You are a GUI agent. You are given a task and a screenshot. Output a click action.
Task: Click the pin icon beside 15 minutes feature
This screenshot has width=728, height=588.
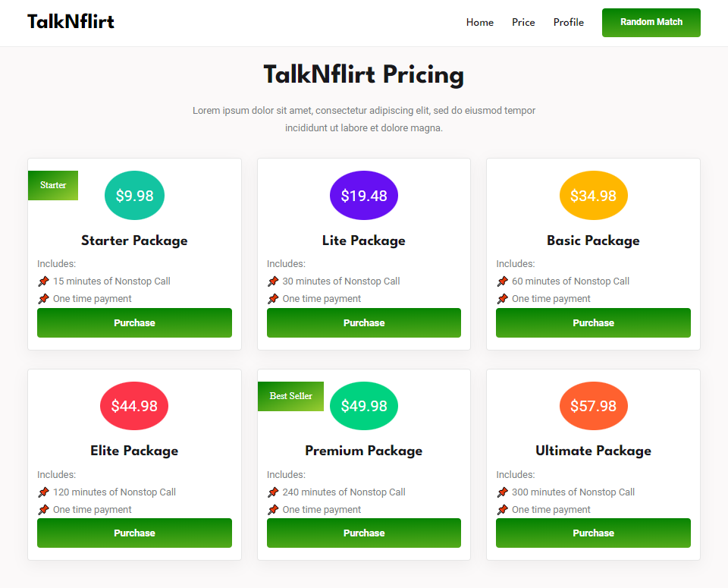click(44, 281)
